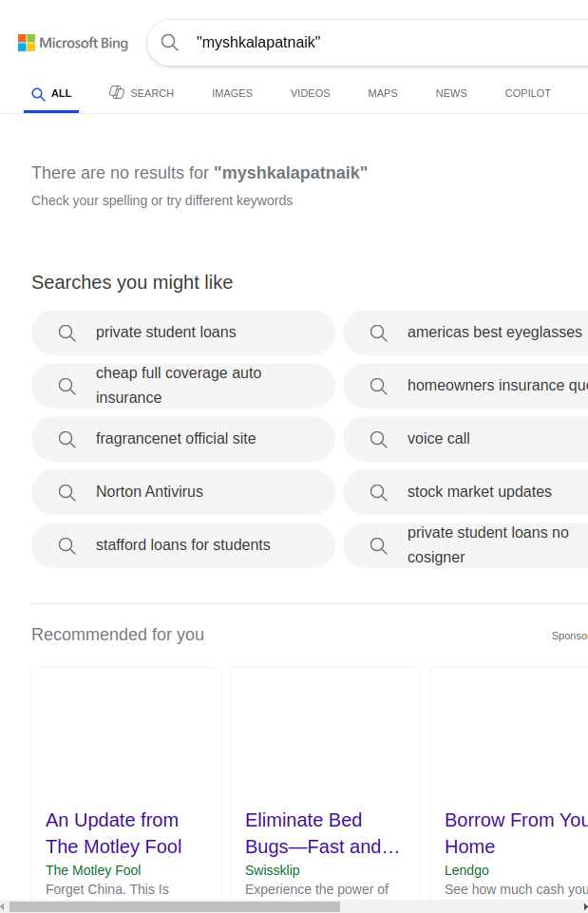
Task: Search stafford loans for students suggestion
Action: coord(182,545)
